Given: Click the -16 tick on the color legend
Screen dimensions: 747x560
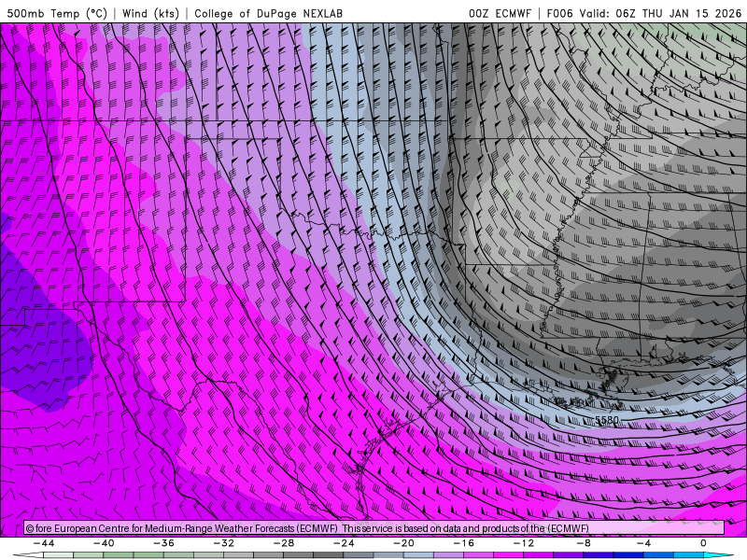Looking at the screenshot, I should coord(463,543).
